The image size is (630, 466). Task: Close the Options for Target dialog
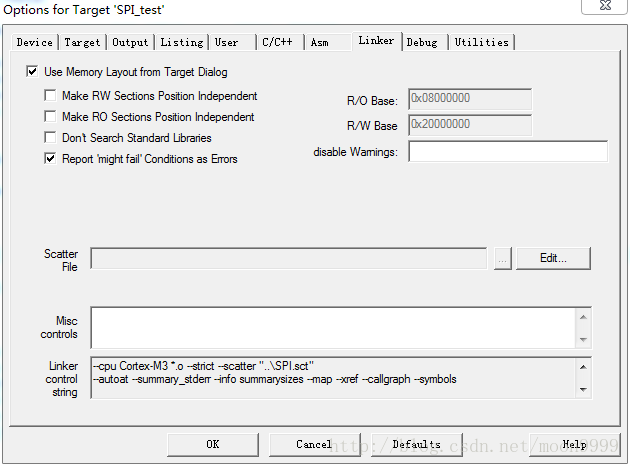pos(605,6)
